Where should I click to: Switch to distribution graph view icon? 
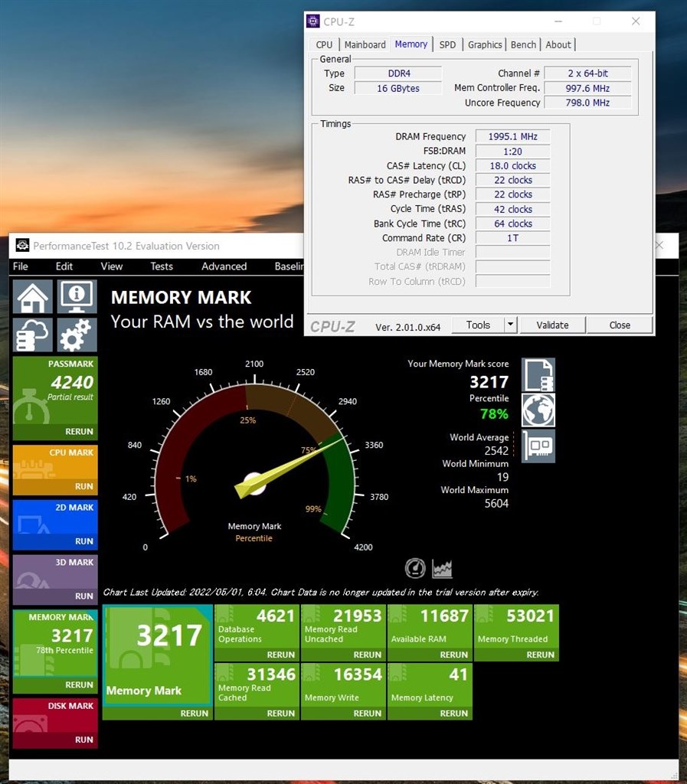[x=442, y=568]
